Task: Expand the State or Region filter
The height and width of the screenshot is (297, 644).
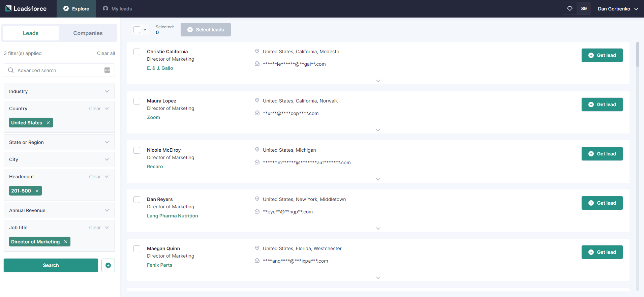Action: coord(59,142)
